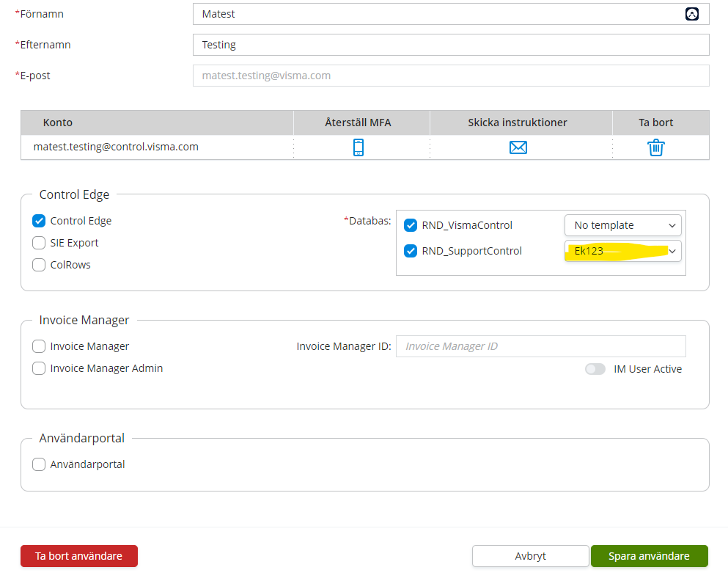Viewport: 728px width, 581px height.
Task: Focus the Invoice Manager ID field
Action: tap(540, 346)
